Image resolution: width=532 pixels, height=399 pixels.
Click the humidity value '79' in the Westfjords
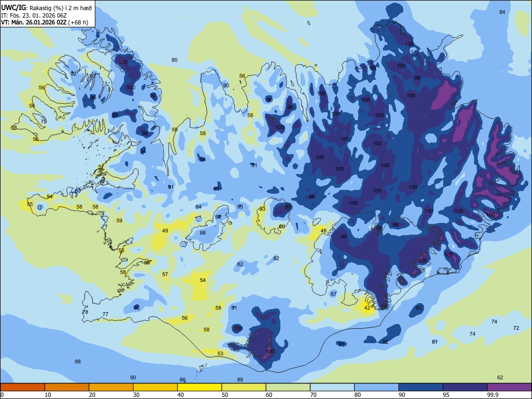click(x=44, y=121)
